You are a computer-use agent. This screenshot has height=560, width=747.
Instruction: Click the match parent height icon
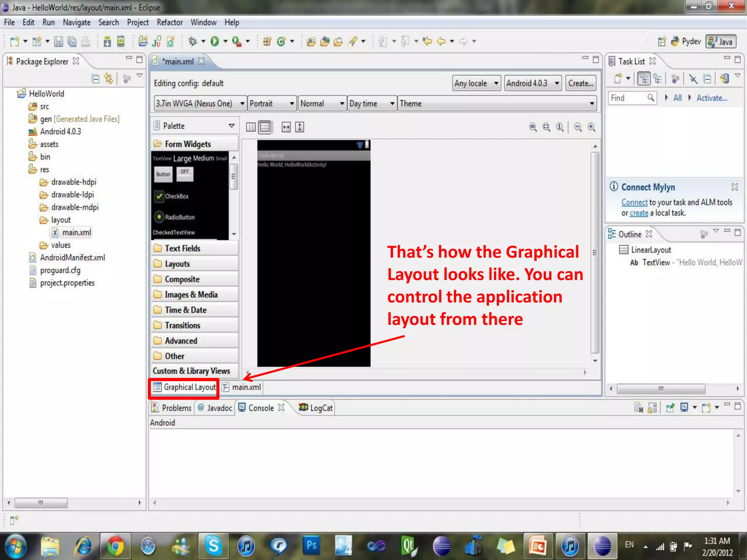pyautogui.click(x=299, y=127)
